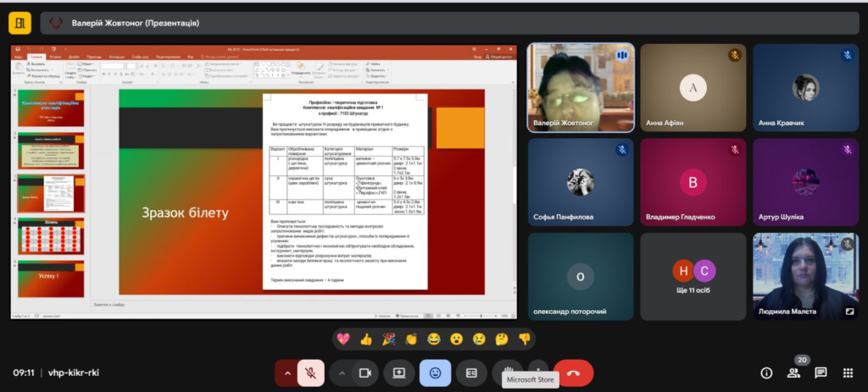Start presenting your screen

coord(398,373)
